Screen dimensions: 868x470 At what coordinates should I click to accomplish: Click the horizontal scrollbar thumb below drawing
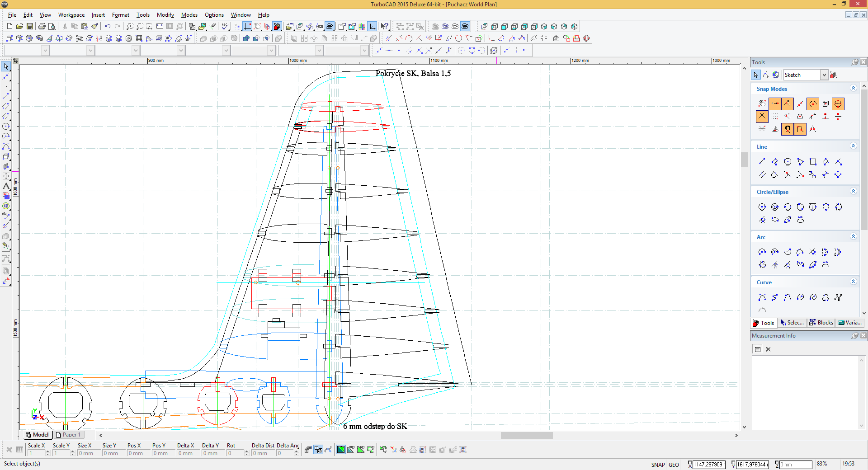pyautogui.click(x=526, y=436)
